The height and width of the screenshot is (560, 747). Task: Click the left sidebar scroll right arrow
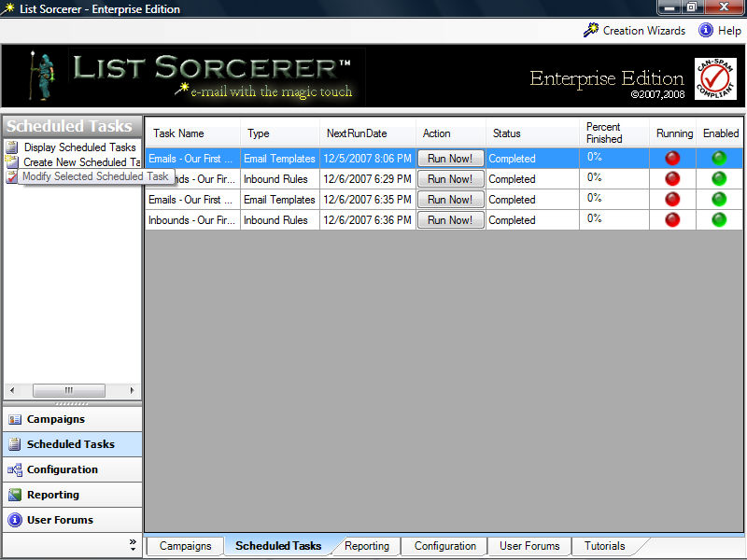(x=132, y=390)
